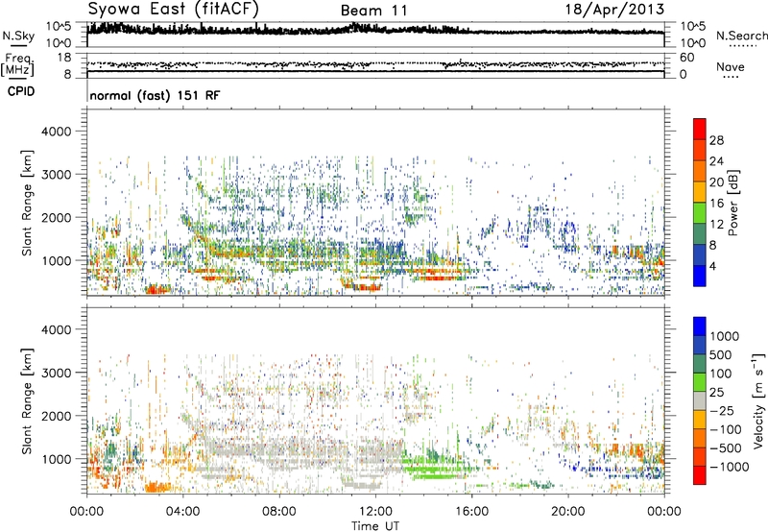Screen dimensions: 768x532
Task: Click the 'Syowa East (fitACF)' plot title
Action: coord(173,10)
